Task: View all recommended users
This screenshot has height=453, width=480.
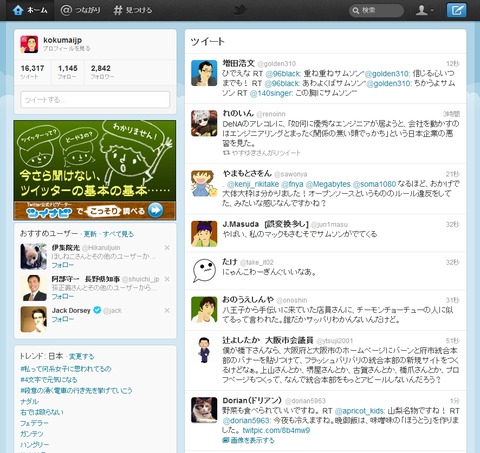Action: tap(118, 234)
